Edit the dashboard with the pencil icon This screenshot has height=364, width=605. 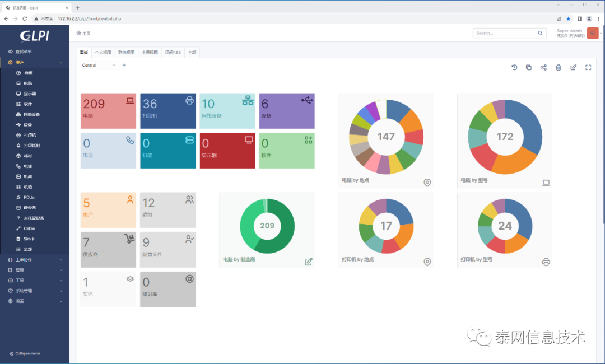[x=574, y=67]
